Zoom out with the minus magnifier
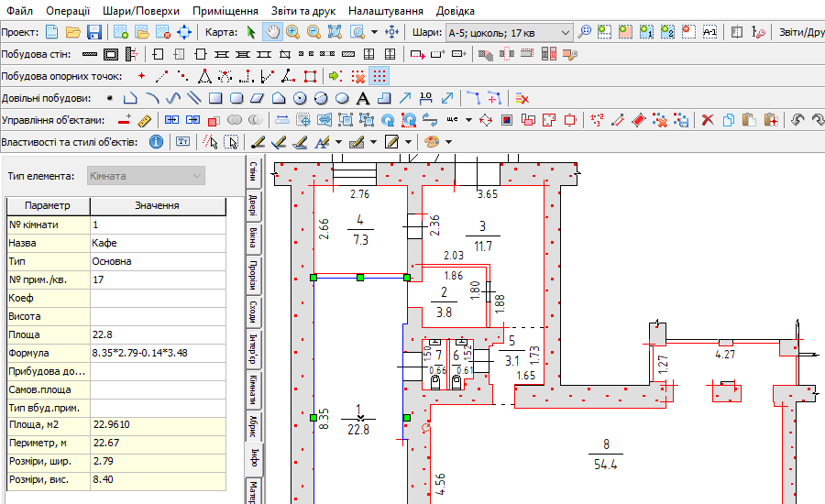Screen dimensions: 825x504 (313, 32)
